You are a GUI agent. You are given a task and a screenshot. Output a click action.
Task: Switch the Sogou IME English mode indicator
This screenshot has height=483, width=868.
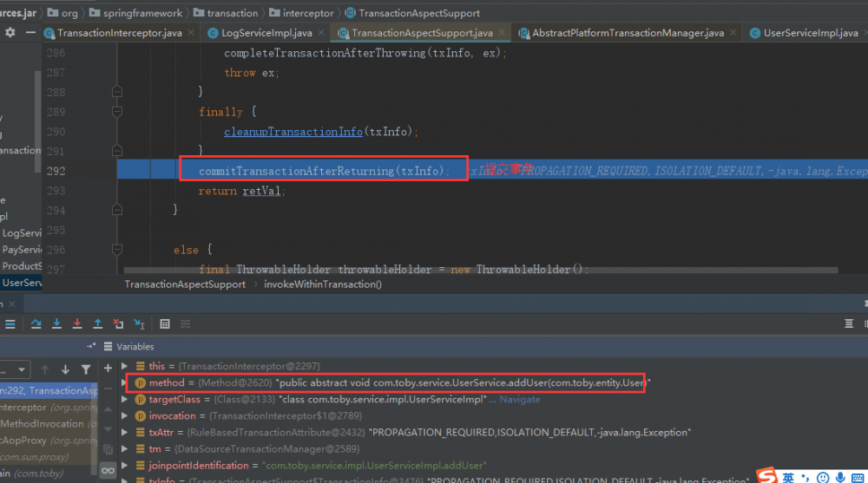coord(788,477)
